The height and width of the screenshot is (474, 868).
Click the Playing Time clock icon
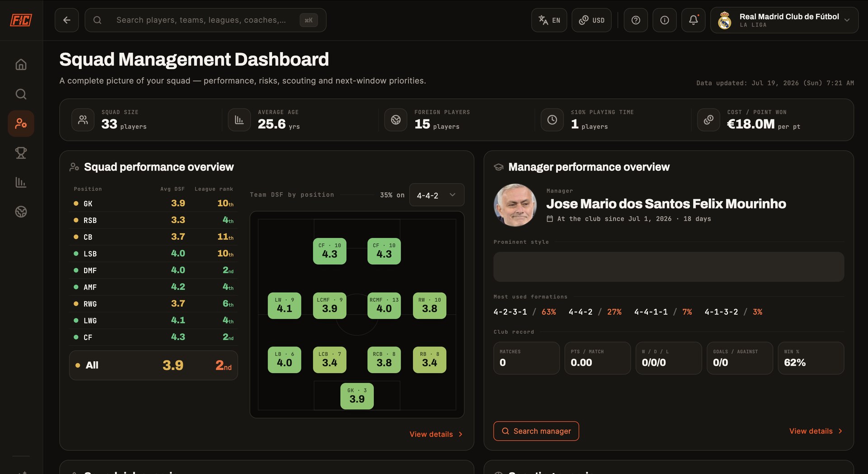tap(552, 120)
